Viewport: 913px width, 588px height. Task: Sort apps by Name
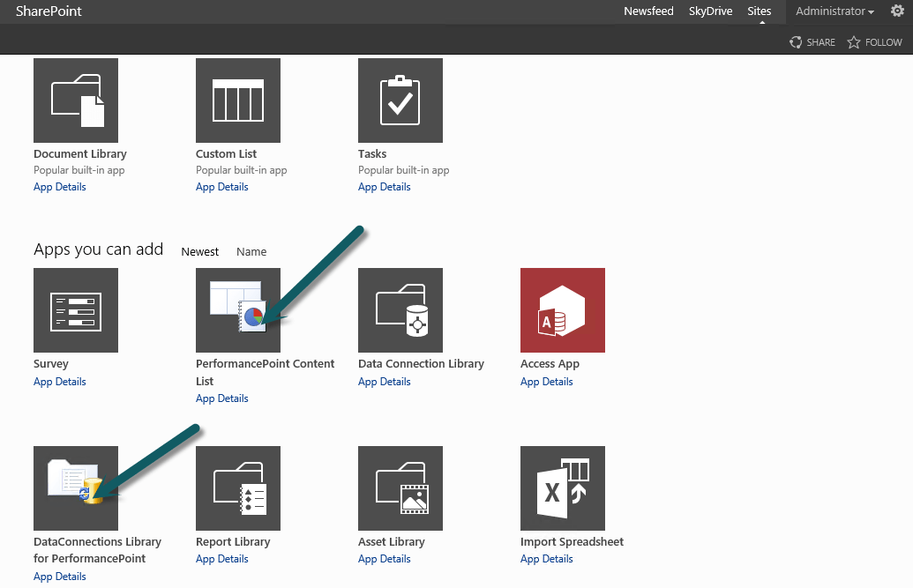tap(251, 251)
